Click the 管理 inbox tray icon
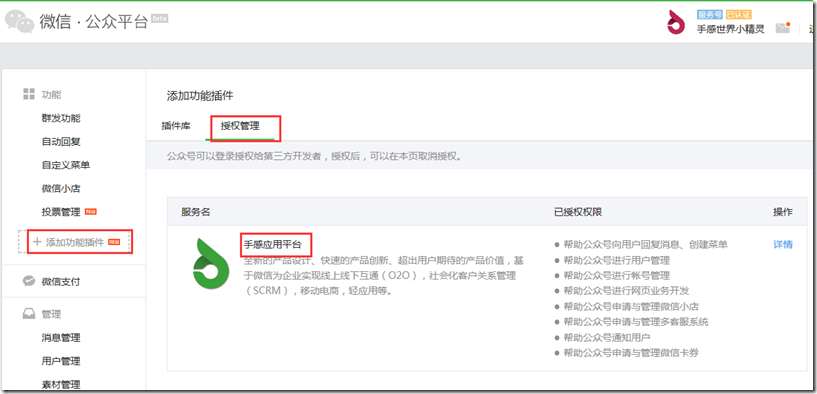The height and width of the screenshot is (394, 817). click(x=29, y=314)
